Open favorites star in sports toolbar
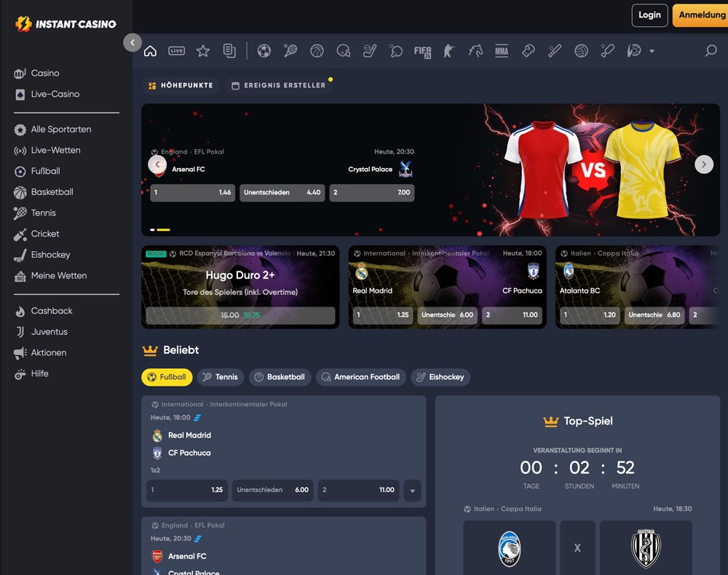728x575 pixels. pyautogui.click(x=203, y=50)
